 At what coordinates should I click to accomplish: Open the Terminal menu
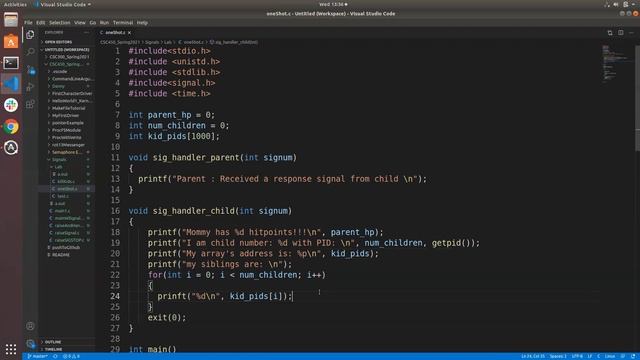point(123,23)
